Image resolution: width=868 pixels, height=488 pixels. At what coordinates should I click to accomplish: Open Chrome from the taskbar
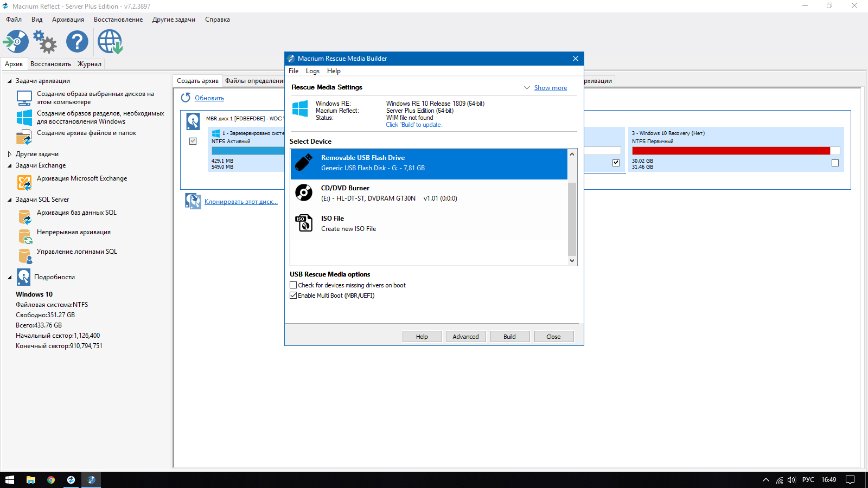pyautogui.click(x=51, y=480)
